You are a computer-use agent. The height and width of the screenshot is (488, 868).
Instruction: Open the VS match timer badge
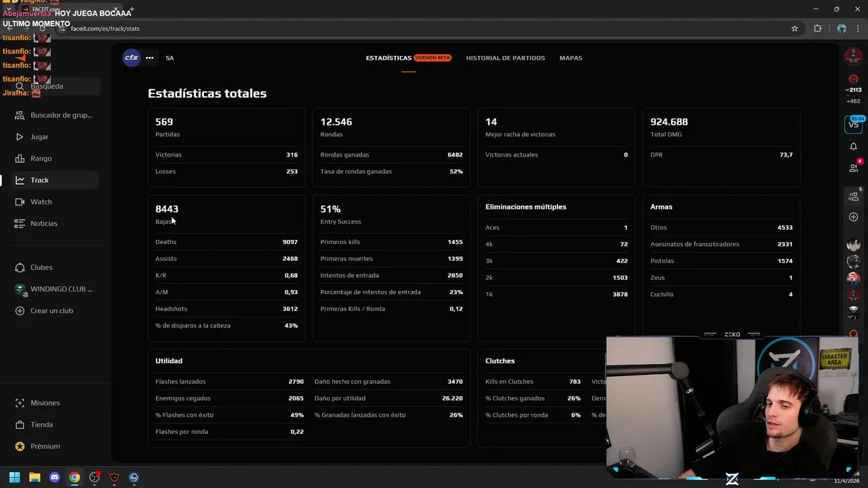click(853, 124)
